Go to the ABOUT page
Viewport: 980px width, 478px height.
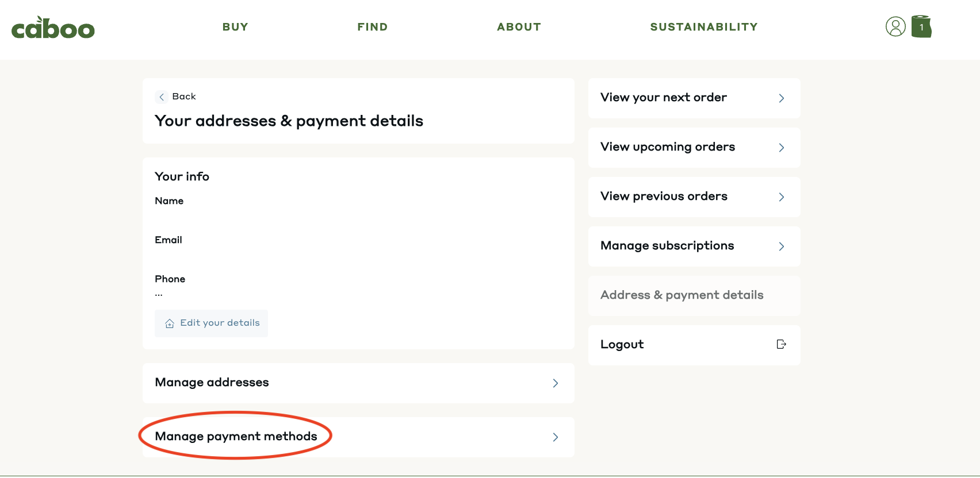pos(519,27)
